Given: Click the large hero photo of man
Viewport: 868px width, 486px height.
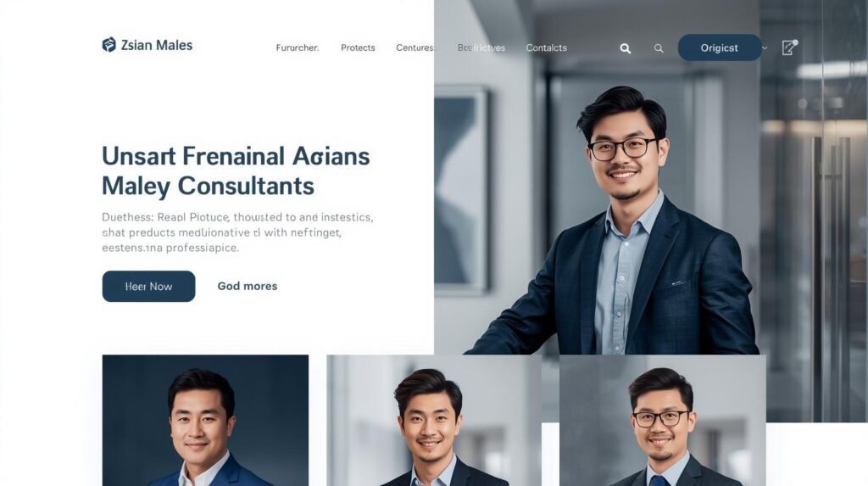Looking at the screenshot, I should click(x=620, y=221).
